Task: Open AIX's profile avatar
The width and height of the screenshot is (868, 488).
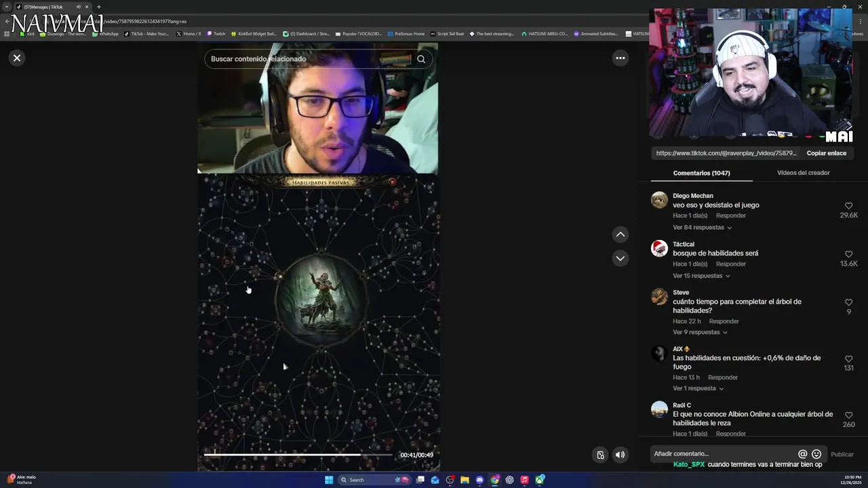Action: 659,353
